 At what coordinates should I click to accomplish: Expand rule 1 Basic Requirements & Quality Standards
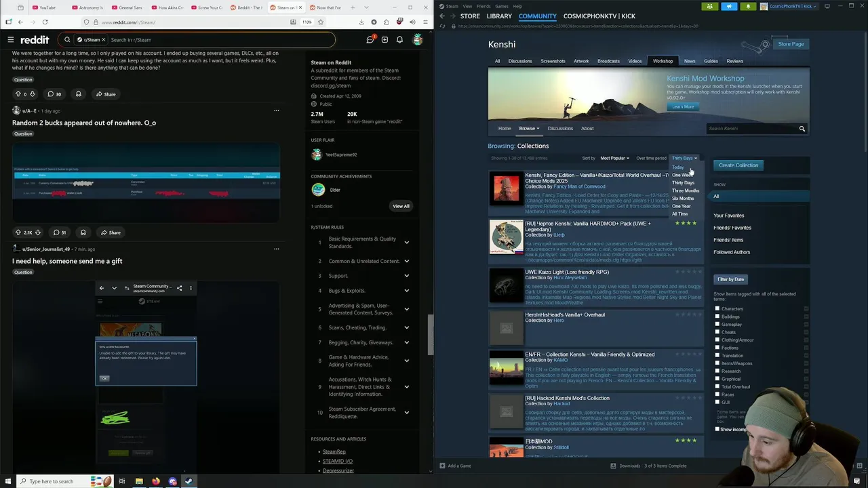(x=407, y=243)
